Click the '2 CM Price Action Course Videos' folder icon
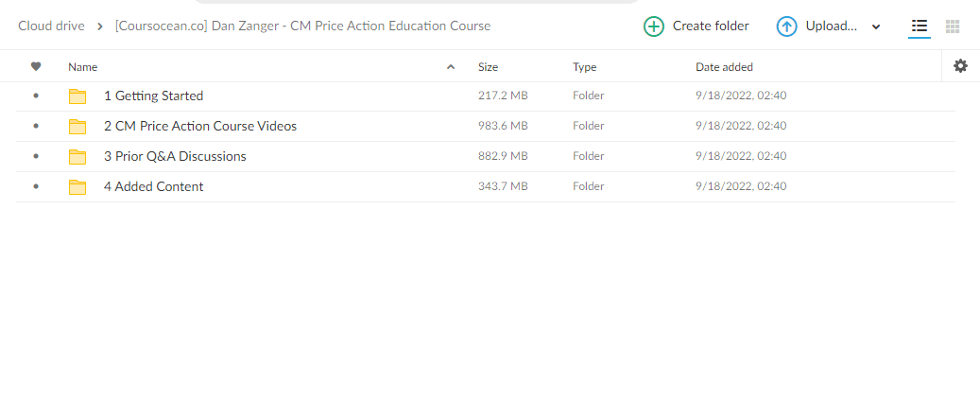The image size is (980, 419). pos(77,127)
